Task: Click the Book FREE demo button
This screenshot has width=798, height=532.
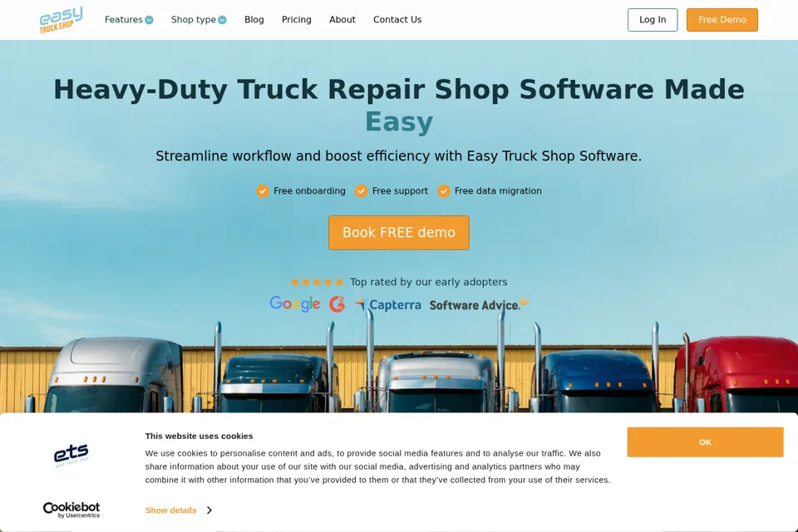Action: (399, 233)
